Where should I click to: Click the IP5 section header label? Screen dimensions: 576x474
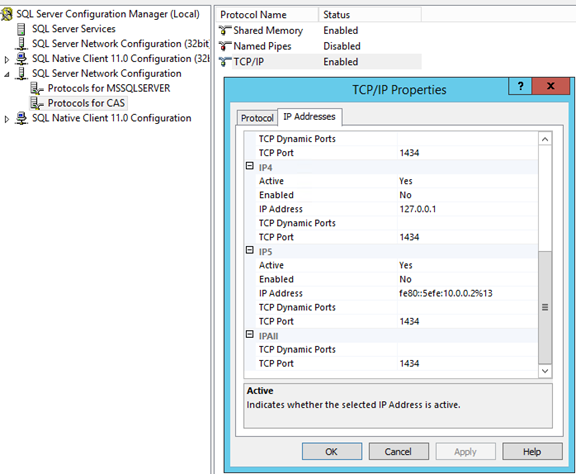[x=266, y=252]
